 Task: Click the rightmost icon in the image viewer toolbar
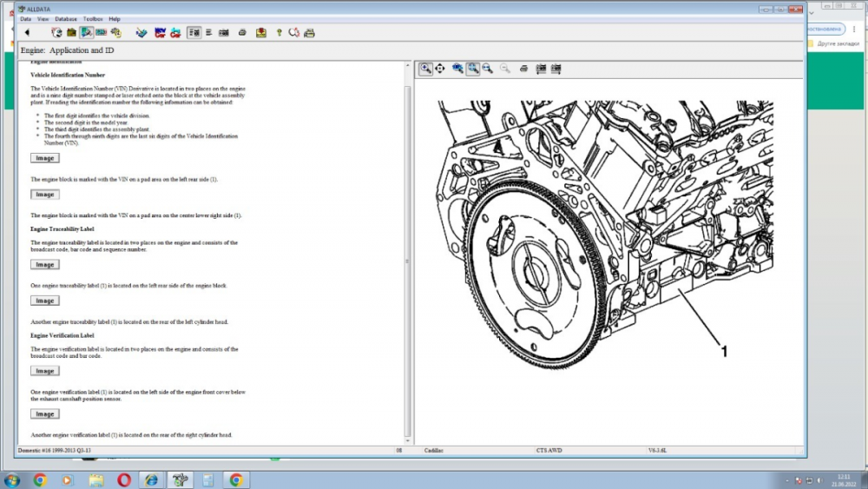tap(556, 69)
